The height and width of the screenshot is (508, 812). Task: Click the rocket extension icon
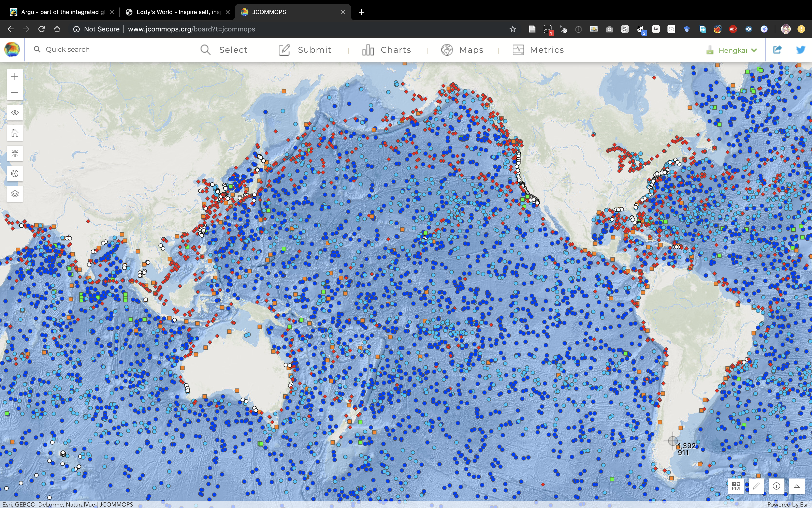[718, 29]
